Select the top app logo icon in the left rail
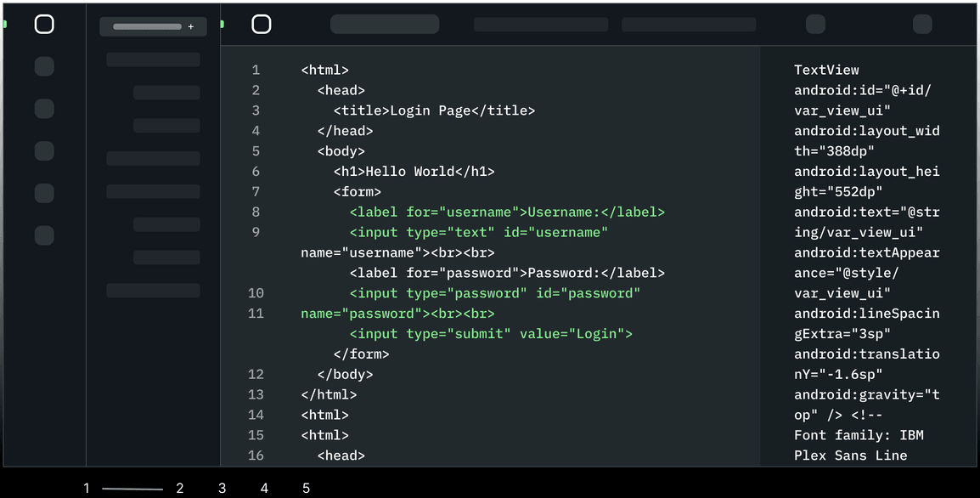The height and width of the screenshot is (498, 980). pos(44,24)
